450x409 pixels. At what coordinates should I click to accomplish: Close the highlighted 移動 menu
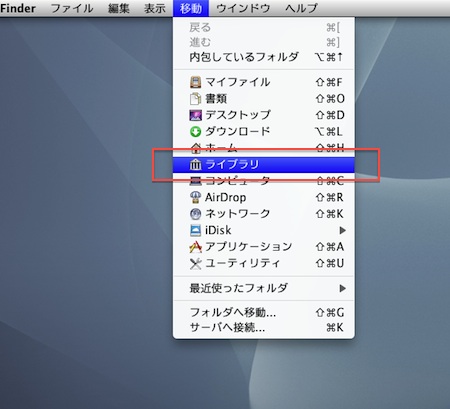[191, 8]
